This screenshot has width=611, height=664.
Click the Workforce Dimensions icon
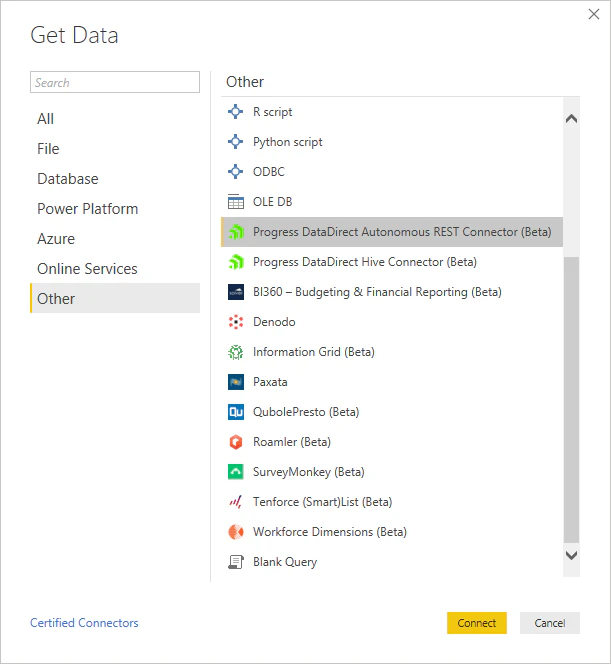coord(236,532)
